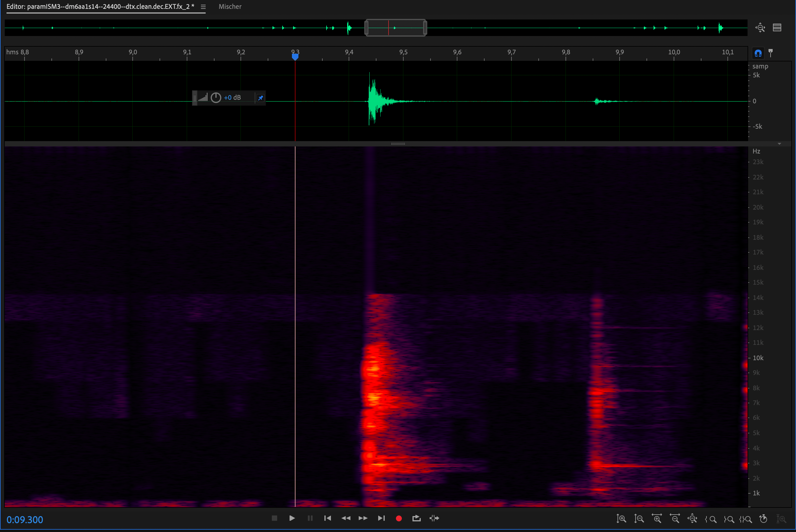The width and height of the screenshot is (796, 532).
Task: Click the 0:09.300 timecode display
Action: click(x=25, y=519)
